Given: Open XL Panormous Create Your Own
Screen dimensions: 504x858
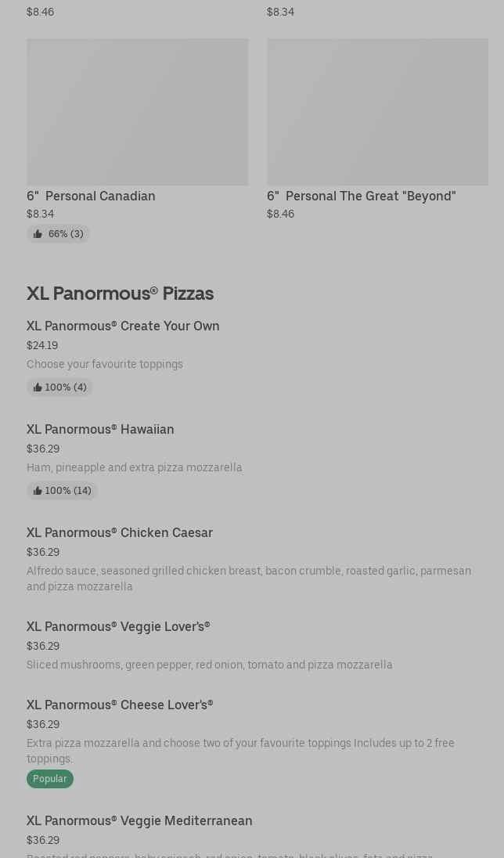Looking at the screenshot, I should pos(123,326).
